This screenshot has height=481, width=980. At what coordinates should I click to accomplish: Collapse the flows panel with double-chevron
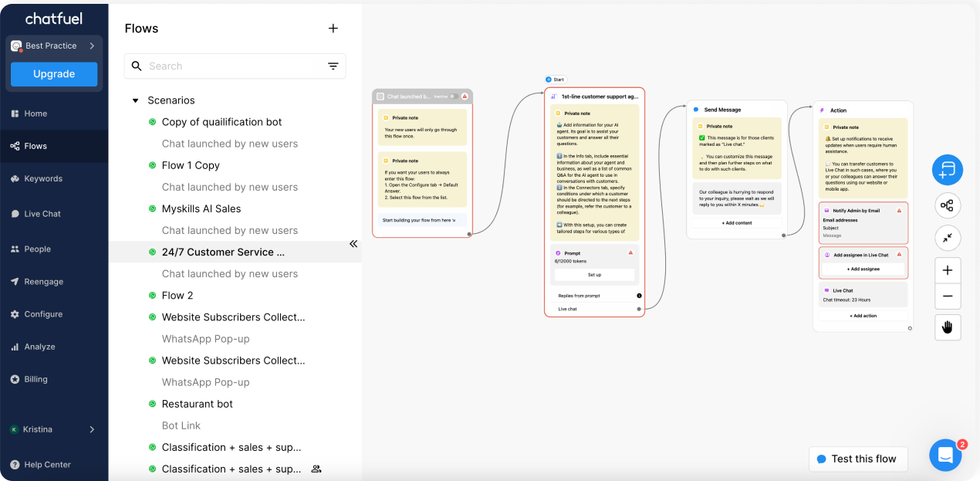(353, 243)
